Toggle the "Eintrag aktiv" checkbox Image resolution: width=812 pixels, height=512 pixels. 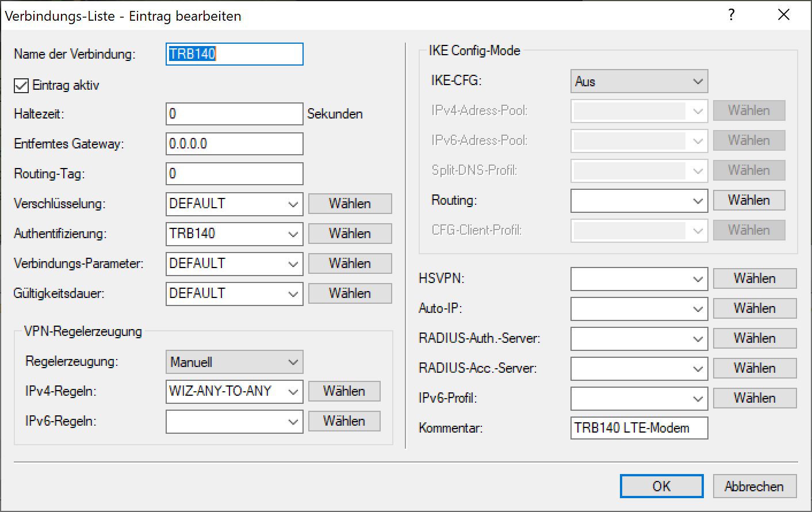pyautogui.click(x=21, y=85)
